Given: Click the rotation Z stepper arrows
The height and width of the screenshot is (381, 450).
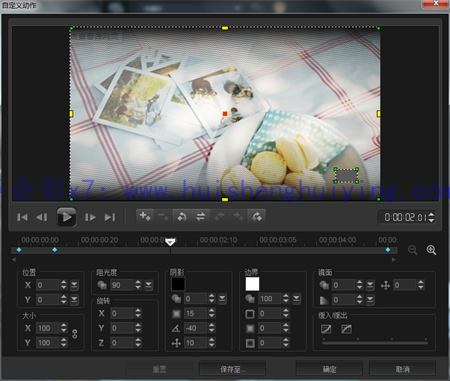Looking at the screenshot, I should [138, 343].
